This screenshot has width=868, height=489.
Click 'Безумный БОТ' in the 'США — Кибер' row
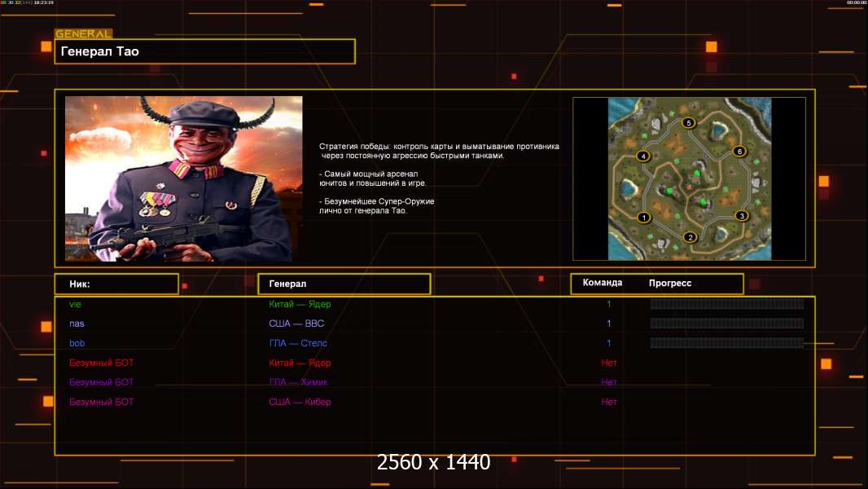(x=101, y=402)
